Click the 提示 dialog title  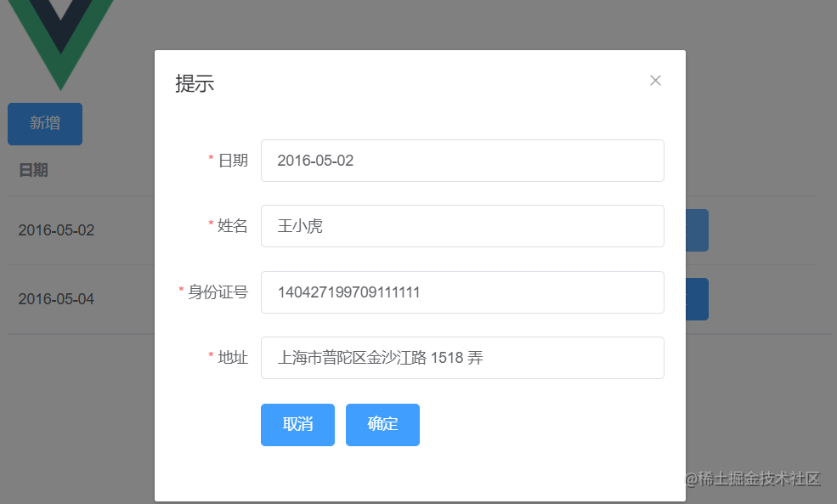[196, 82]
